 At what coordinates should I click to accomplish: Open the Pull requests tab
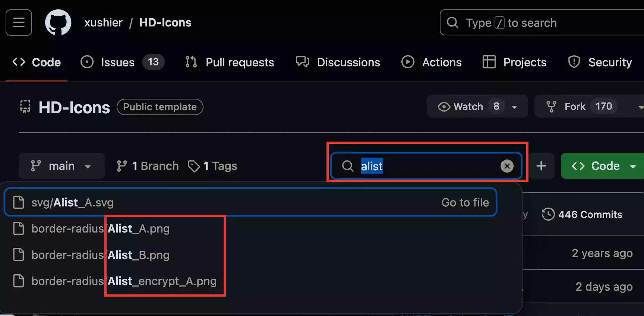240,62
